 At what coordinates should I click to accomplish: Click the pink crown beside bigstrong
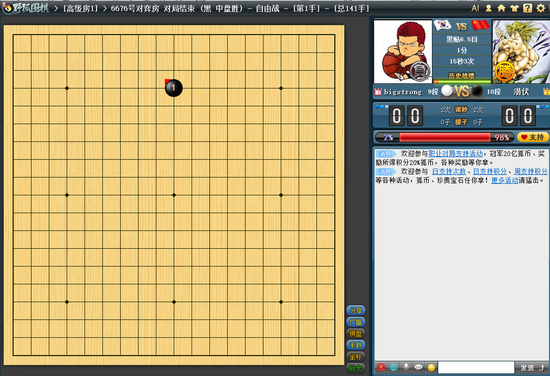coord(378,92)
